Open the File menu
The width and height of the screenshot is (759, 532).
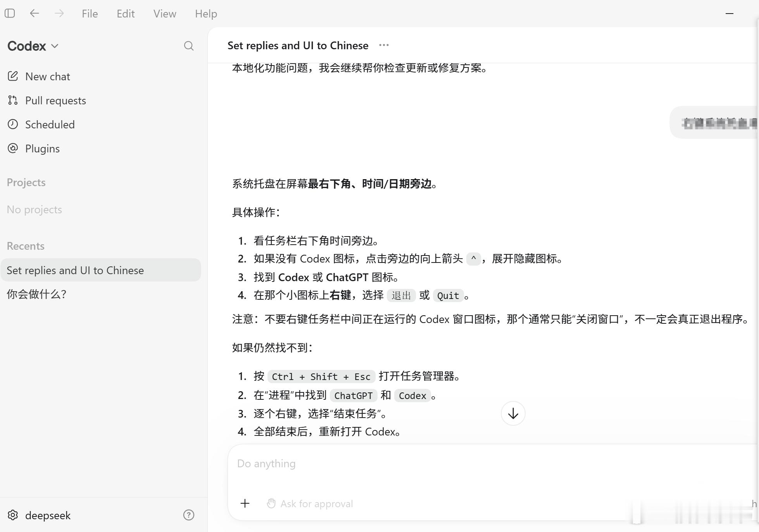click(90, 14)
